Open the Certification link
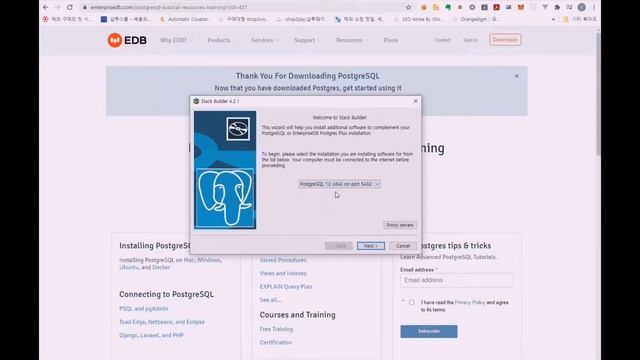This screenshot has width=640, height=360. coord(276,342)
